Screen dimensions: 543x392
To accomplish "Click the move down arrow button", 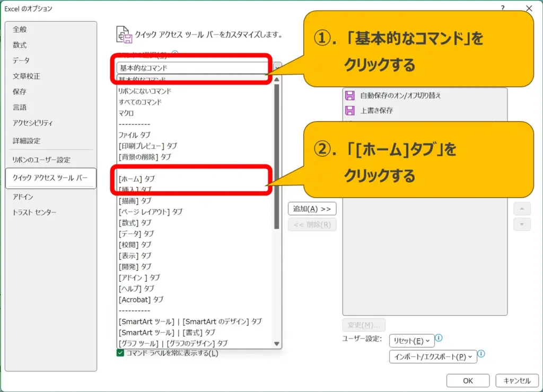I will [522, 225].
